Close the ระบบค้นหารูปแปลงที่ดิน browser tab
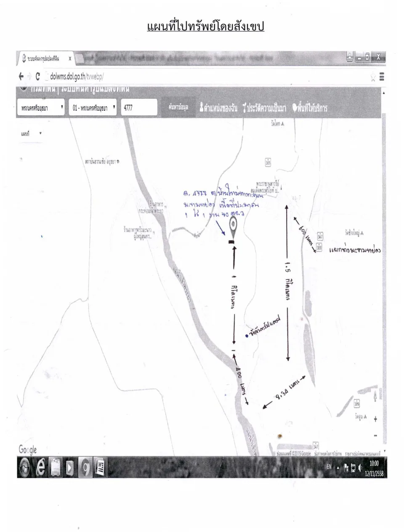The image size is (404, 532). (x=69, y=59)
